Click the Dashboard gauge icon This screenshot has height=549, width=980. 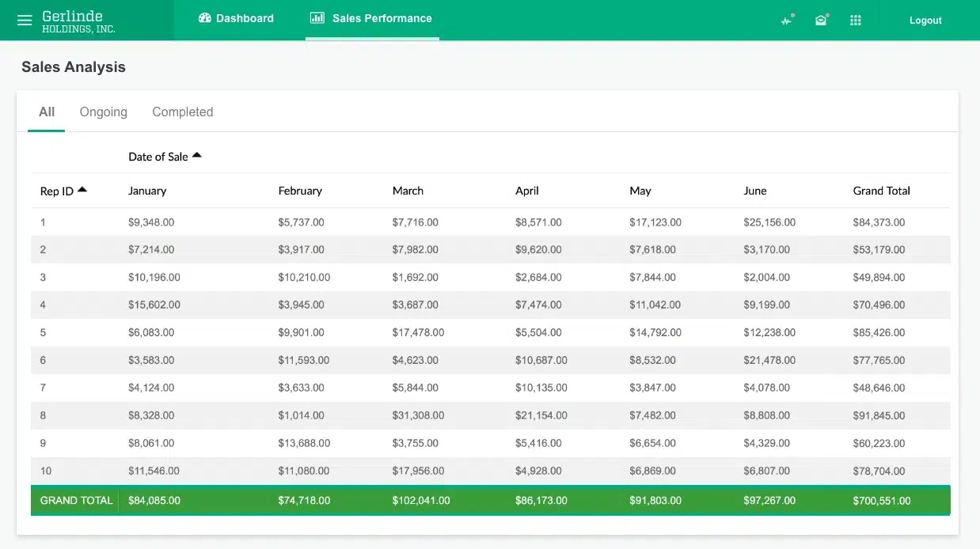(x=205, y=18)
